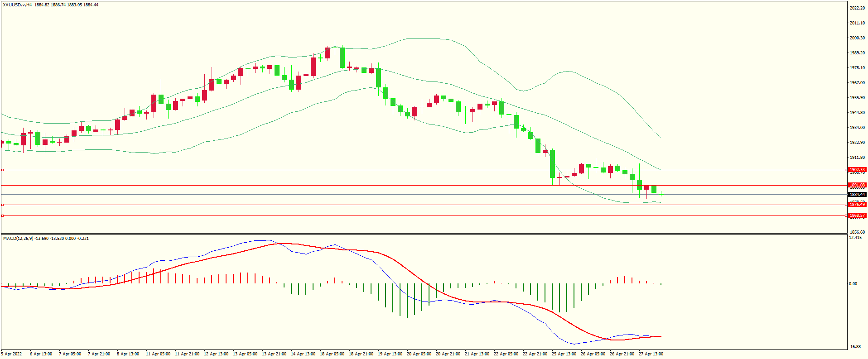
Task: Click the 27 Apr 13:00 time axis label
Action: tap(651, 354)
